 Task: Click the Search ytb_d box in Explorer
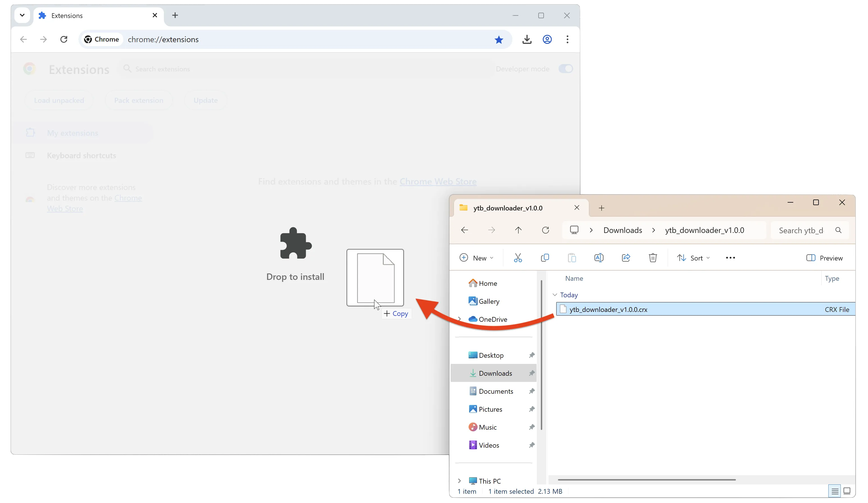810,230
